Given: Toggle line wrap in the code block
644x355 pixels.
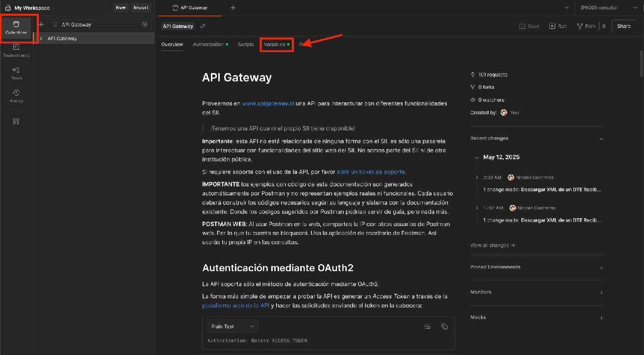Looking at the screenshot, I should (x=427, y=327).
